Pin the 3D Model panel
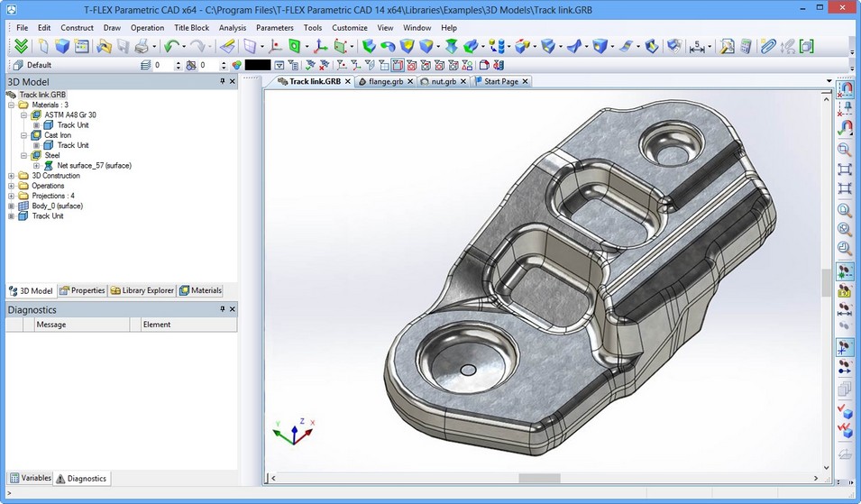Screen dimensions: 861x504 pyautogui.click(x=222, y=81)
